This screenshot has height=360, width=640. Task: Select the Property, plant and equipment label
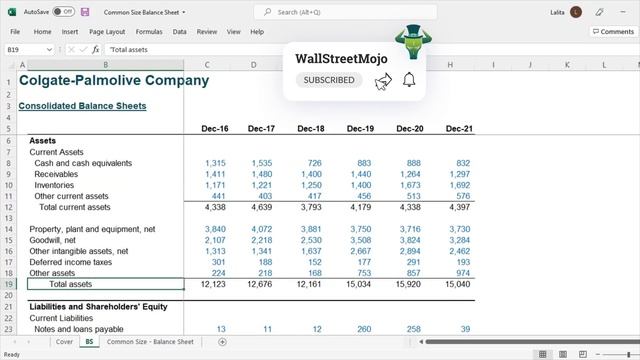pos(92,229)
